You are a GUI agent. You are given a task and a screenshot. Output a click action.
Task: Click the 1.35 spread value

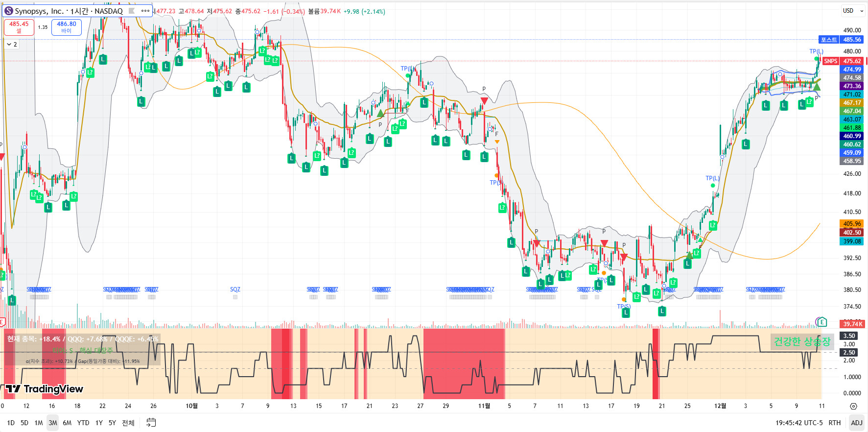(x=43, y=27)
